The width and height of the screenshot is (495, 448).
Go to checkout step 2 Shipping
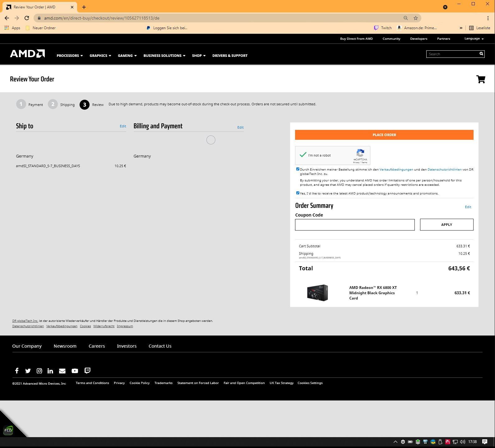(x=61, y=104)
